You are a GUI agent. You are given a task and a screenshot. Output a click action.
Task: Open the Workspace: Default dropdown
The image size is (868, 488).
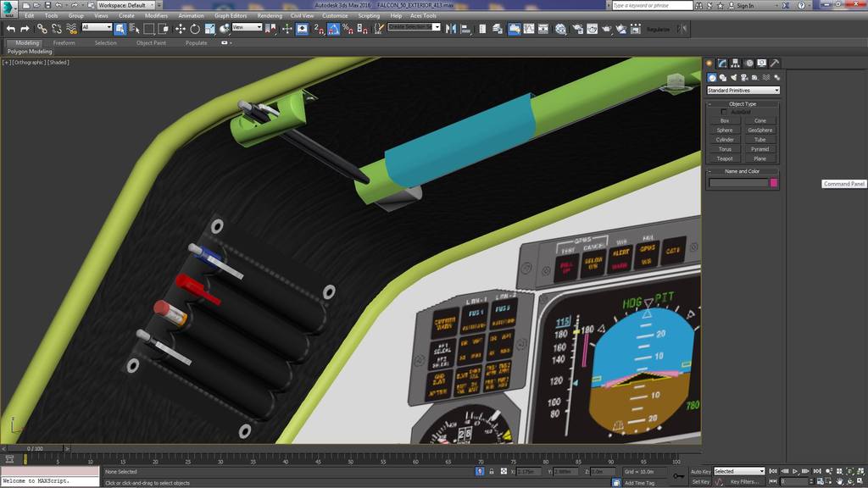pyautogui.click(x=126, y=5)
